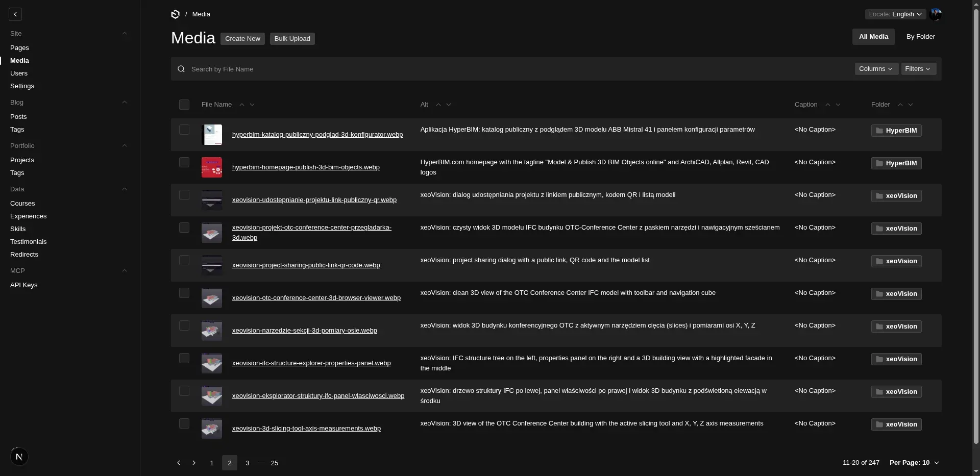
Task: Sort Alt column descending
Action: point(449,105)
